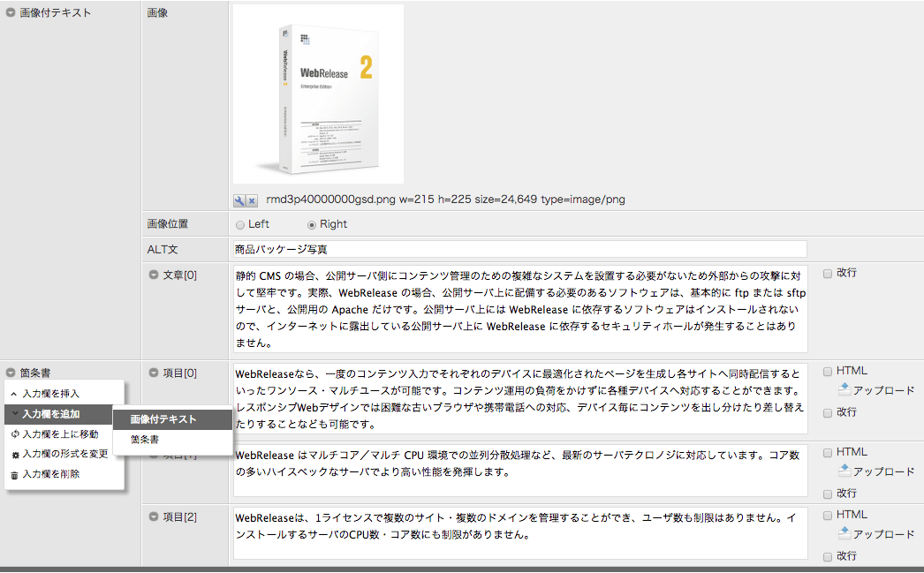Image resolution: width=924 pixels, height=573 pixels.
Task: Click upload icon in 項目[0] row
Action: pyautogui.click(x=844, y=389)
